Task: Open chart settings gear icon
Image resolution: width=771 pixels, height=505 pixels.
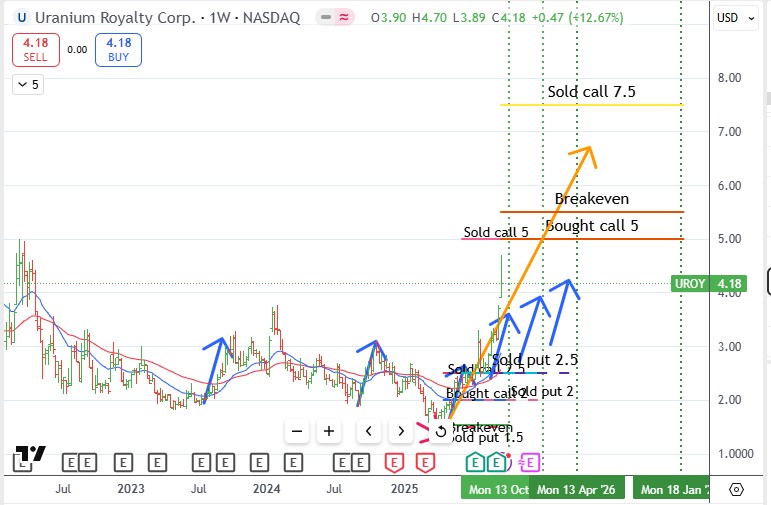Action: 736,490
